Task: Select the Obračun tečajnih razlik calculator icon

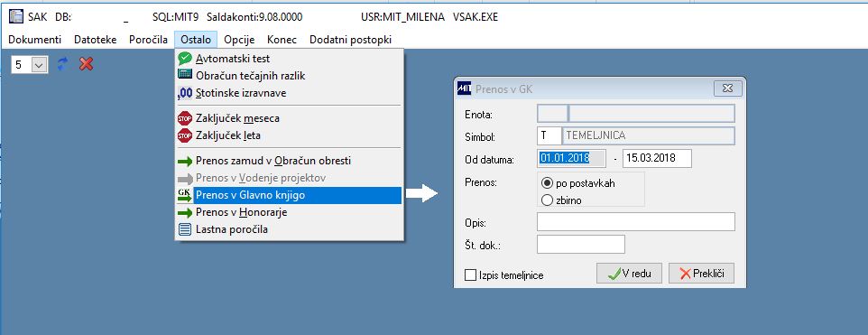Action: pyautogui.click(x=185, y=76)
